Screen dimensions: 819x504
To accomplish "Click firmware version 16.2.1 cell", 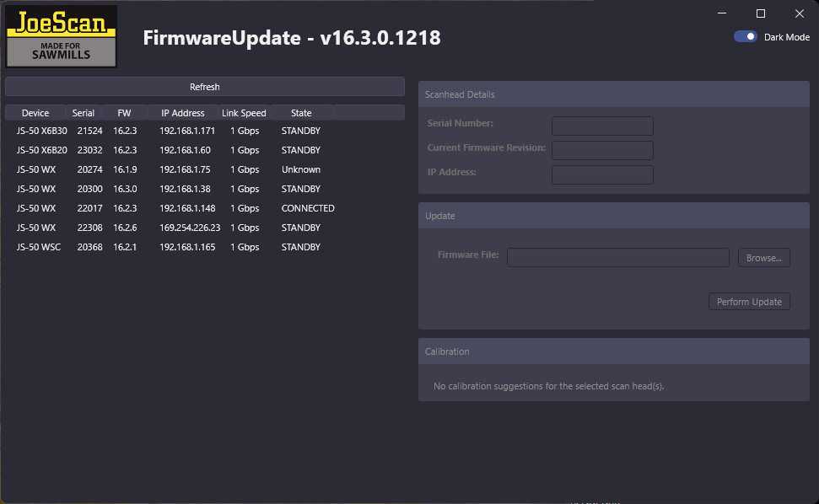I will (x=125, y=247).
